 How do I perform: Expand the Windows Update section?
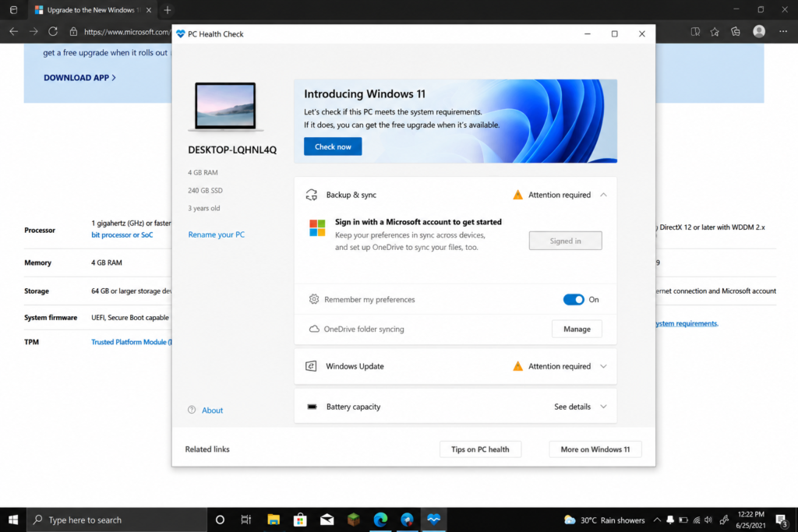click(x=603, y=366)
